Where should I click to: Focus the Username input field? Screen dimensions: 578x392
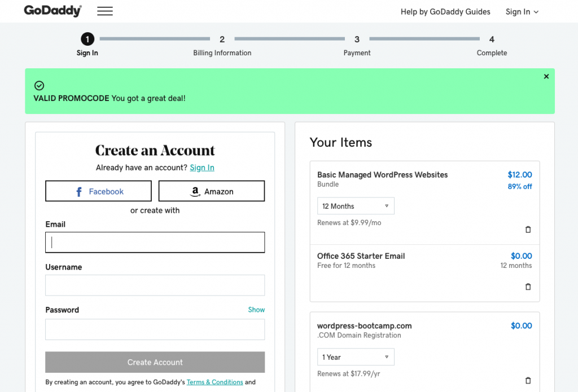click(155, 285)
